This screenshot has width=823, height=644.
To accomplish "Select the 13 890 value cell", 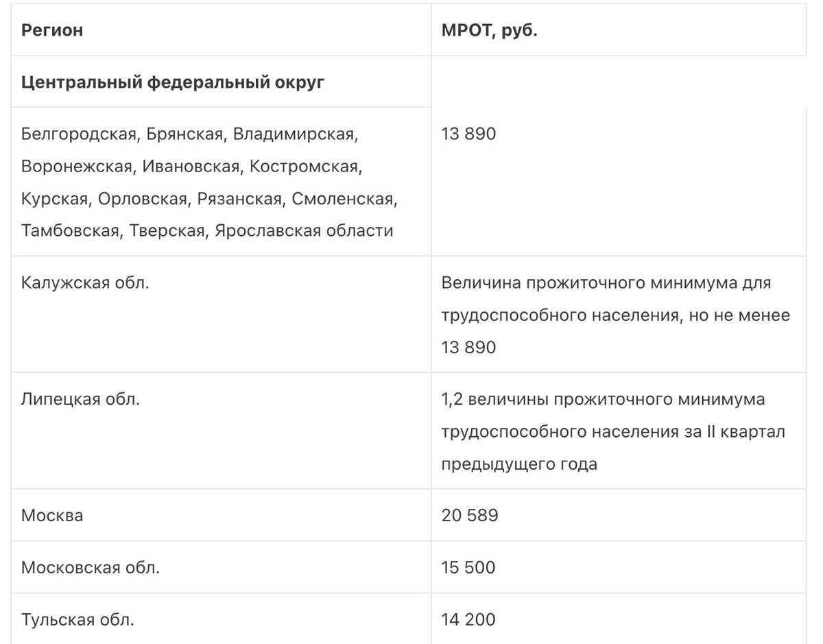I will (x=468, y=134).
